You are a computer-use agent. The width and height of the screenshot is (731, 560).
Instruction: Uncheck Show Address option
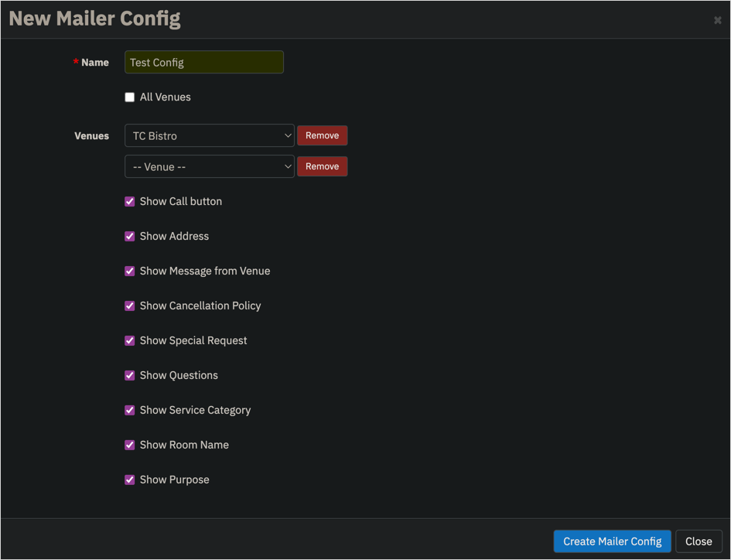130,237
